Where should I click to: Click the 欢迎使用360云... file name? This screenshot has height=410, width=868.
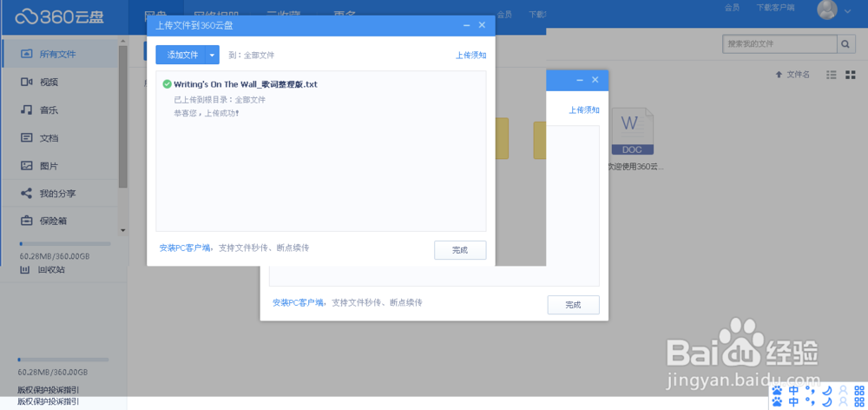(x=635, y=166)
